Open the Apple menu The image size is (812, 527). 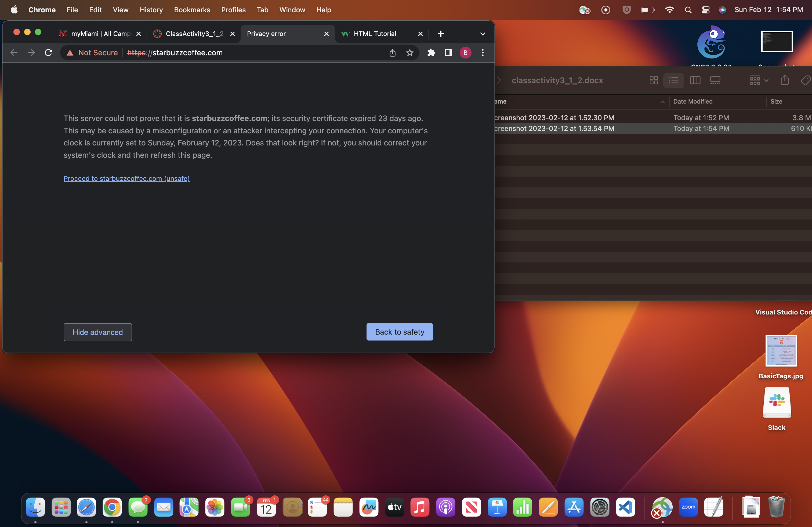(x=14, y=10)
